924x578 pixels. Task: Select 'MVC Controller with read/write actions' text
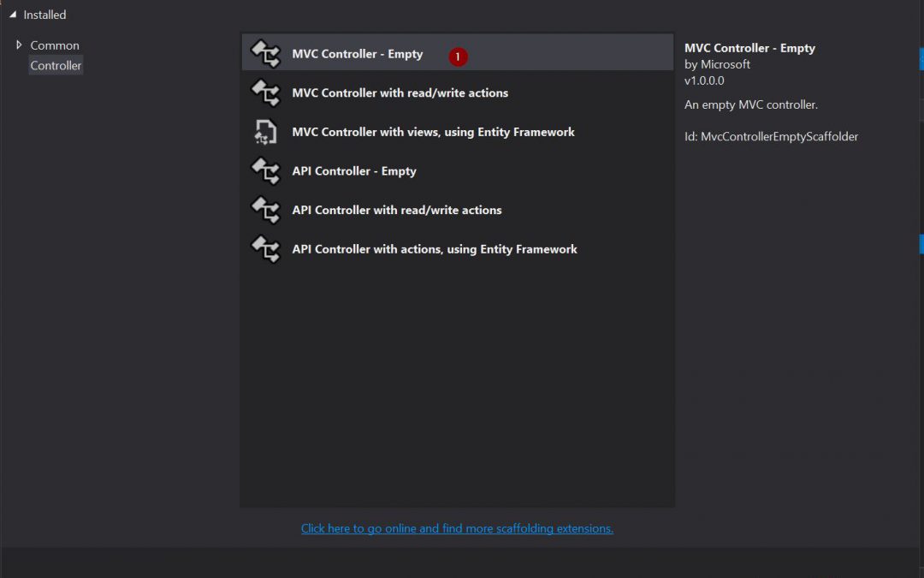click(x=400, y=92)
